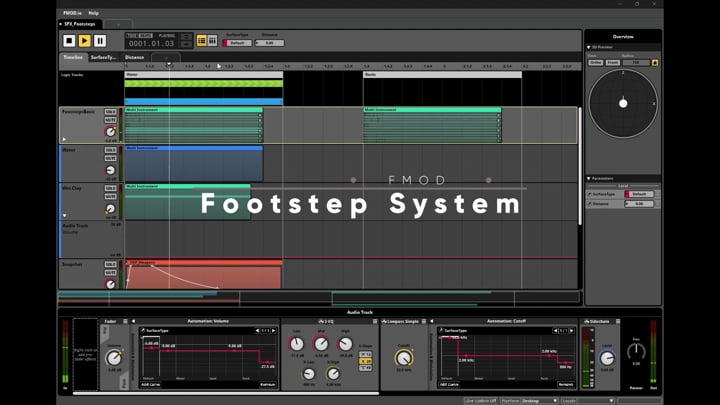This screenshot has height=405, width=720.
Task: Open the Lowpass Simple module menu icon
Action: (x=424, y=321)
